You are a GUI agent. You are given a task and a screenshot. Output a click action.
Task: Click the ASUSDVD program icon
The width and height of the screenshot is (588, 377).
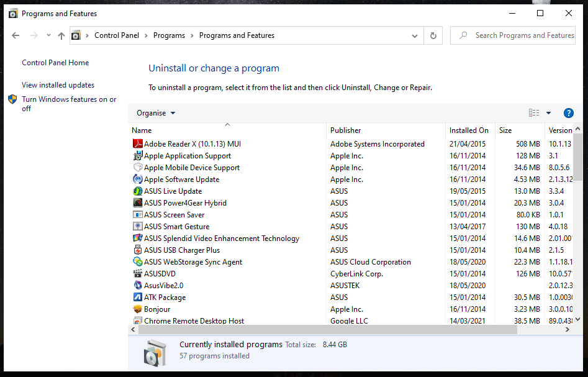138,273
